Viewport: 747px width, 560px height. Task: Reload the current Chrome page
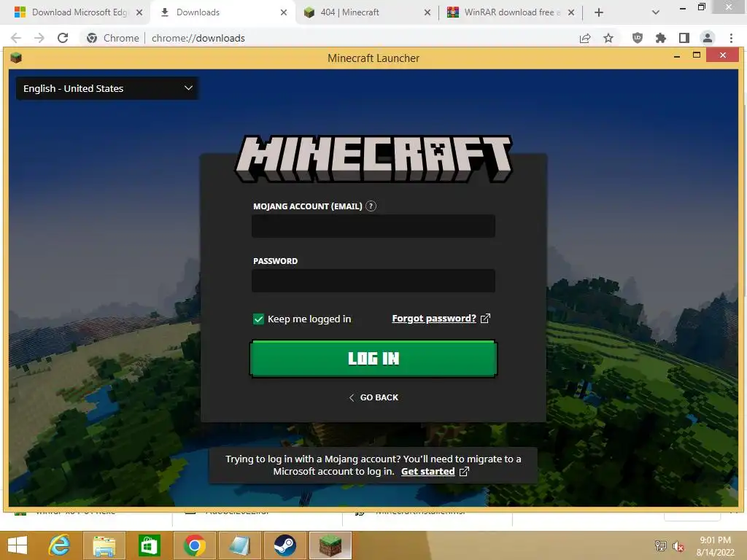pos(63,38)
